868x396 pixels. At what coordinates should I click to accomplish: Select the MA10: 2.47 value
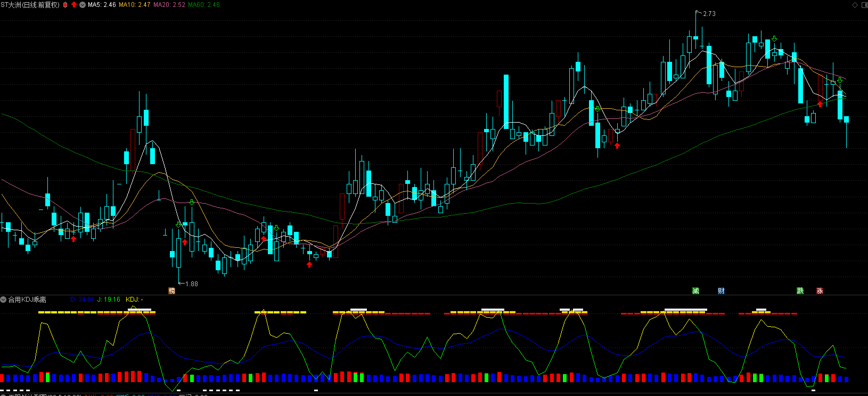[x=134, y=5]
